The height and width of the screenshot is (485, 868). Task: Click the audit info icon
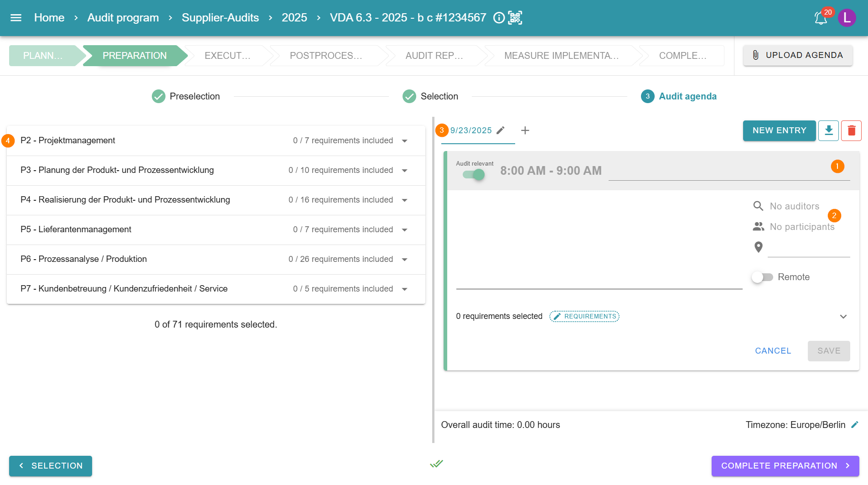(x=499, y=18)
